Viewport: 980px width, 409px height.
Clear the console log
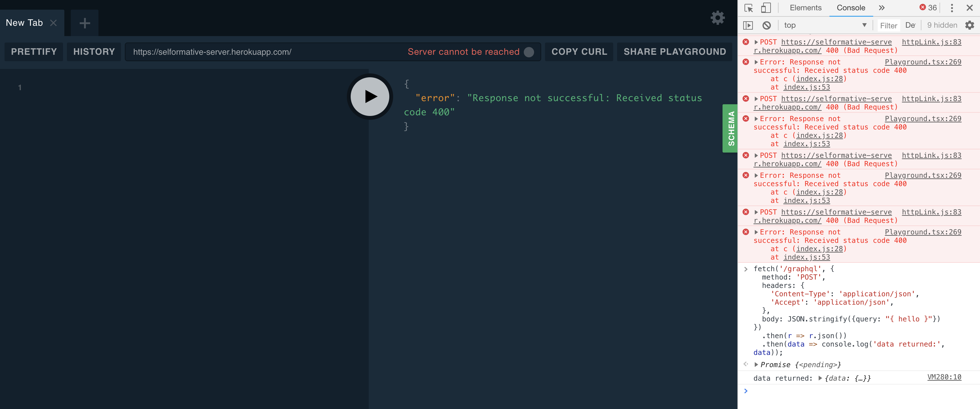(x=767, y=25)
